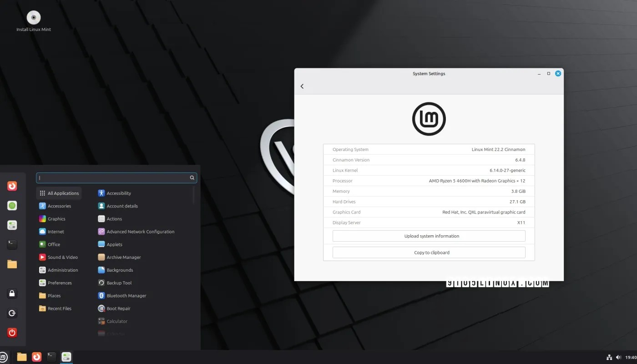Open System Settings icon in the menu sidebar

(x=11, y=225)
